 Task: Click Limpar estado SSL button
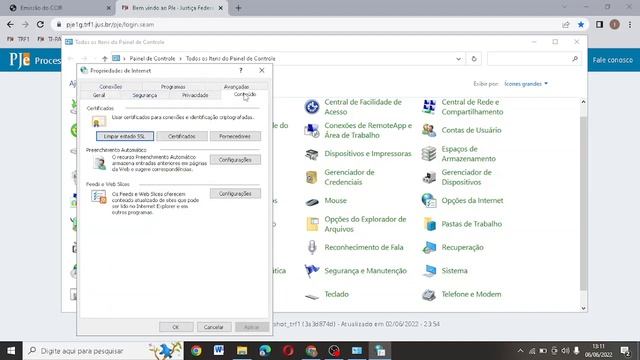click(125, 136)
